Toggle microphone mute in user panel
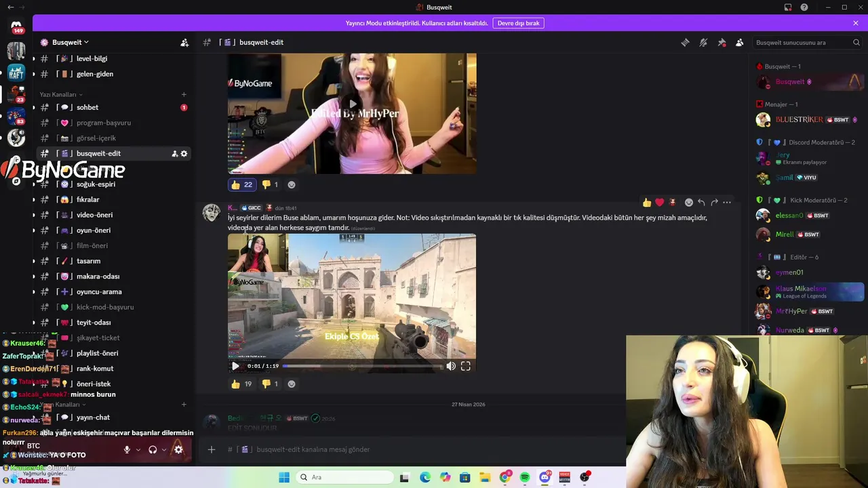The image size is (868, 488). (x=127, y=449)
